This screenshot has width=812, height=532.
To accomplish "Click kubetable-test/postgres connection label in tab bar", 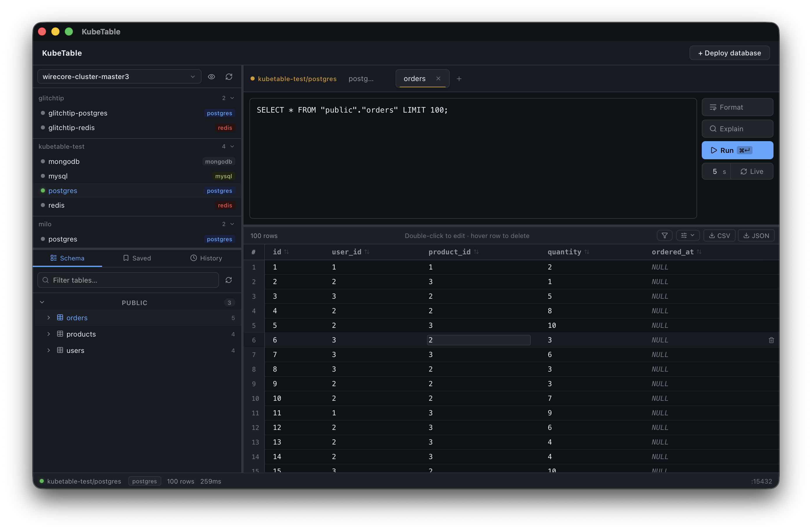I will pyautogui.click(x=297, y=79).
